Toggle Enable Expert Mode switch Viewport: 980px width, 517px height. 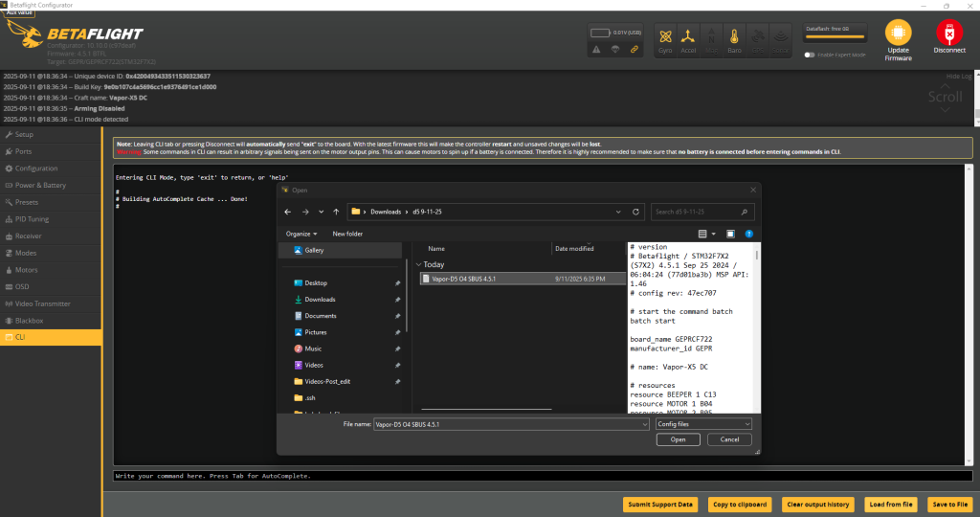[x=810, y=55]
